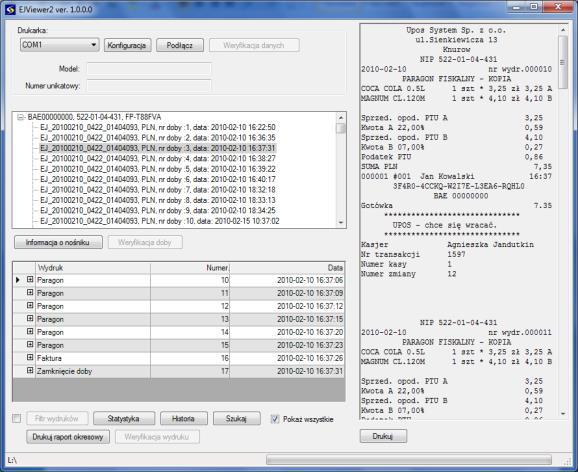
Task: Click the receipt preview scrollbar down arrow
Action: 563,414
